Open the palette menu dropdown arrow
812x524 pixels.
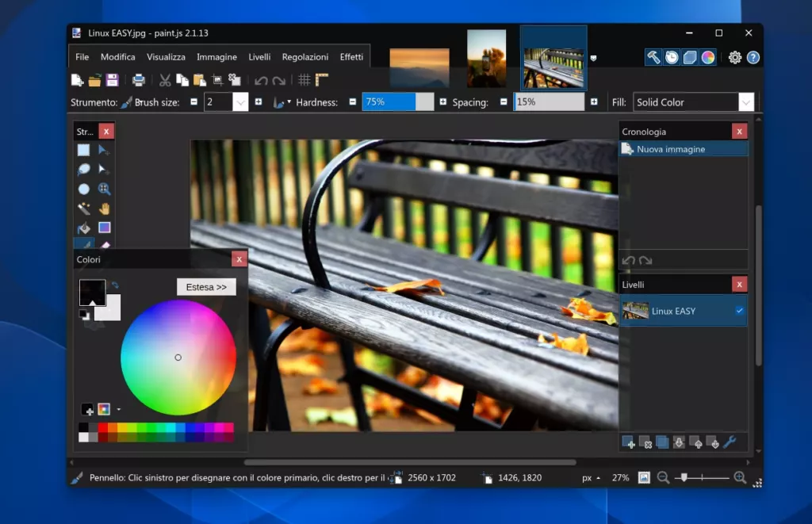click(119, 410)
